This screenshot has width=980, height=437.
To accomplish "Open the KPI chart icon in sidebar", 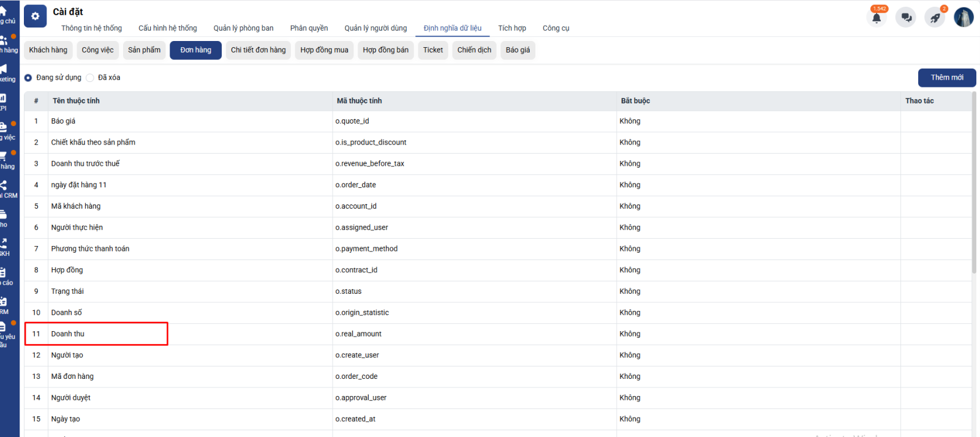I will click(x=4, y=99).
